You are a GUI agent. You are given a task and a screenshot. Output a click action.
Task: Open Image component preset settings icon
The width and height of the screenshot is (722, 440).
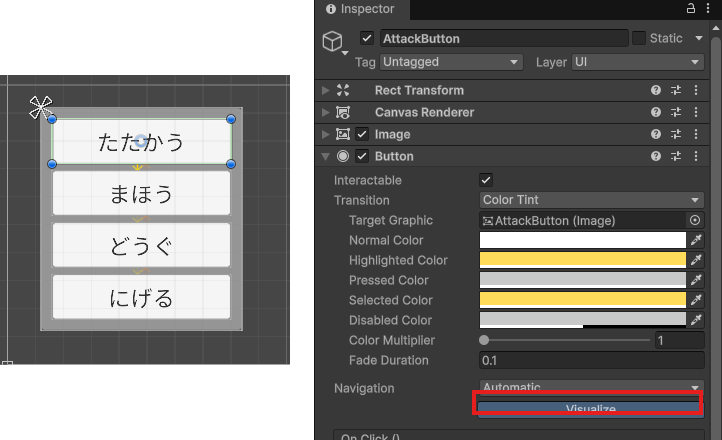tap(676, 134)
